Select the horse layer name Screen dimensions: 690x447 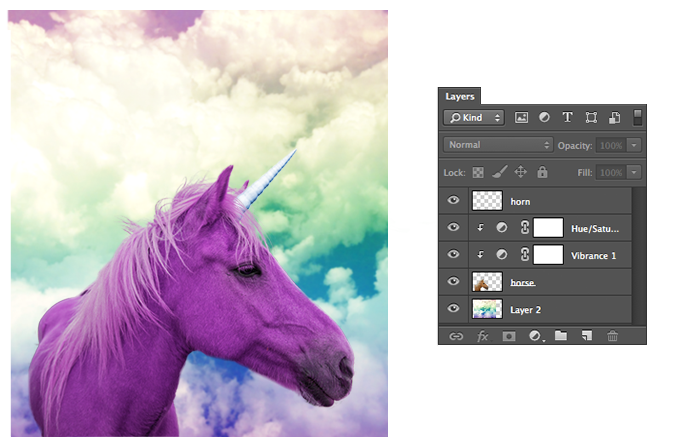523,282
